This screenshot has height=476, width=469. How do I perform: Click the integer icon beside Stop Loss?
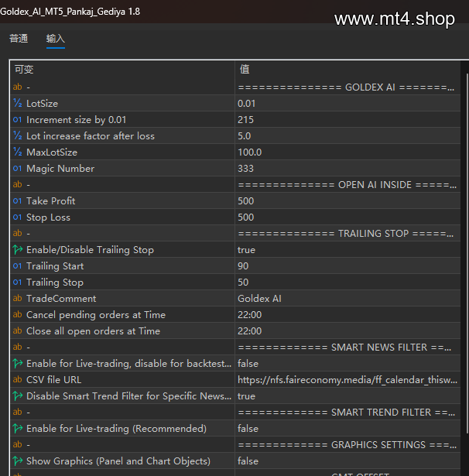[x=17, y=217]
